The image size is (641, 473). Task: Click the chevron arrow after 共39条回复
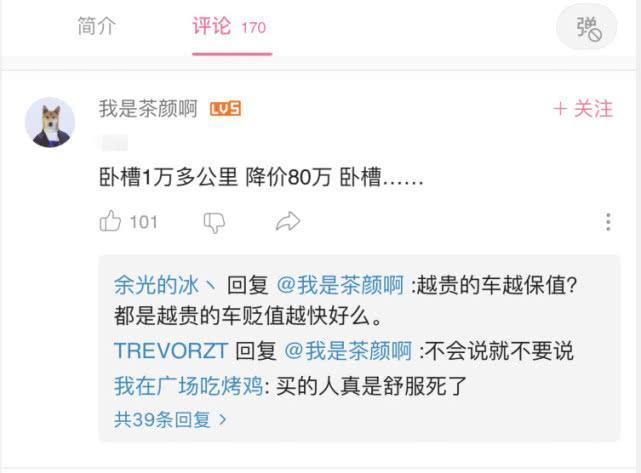pos(223,420)
